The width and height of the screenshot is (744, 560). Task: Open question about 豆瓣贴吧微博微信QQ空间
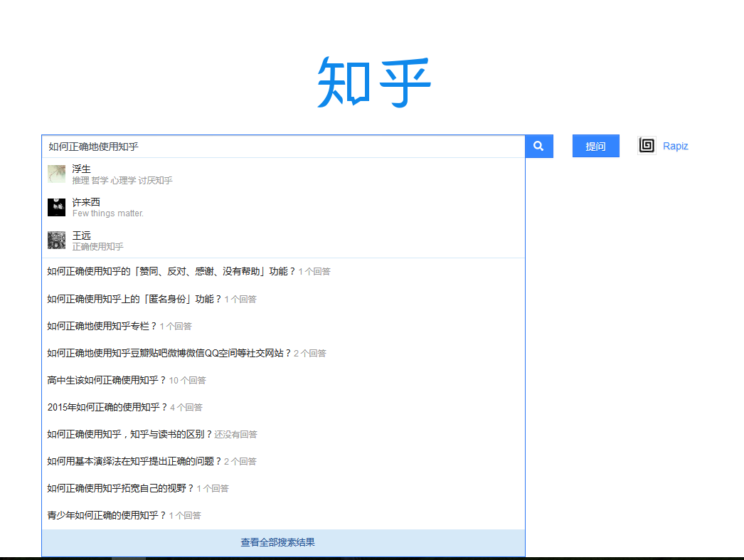283,353
